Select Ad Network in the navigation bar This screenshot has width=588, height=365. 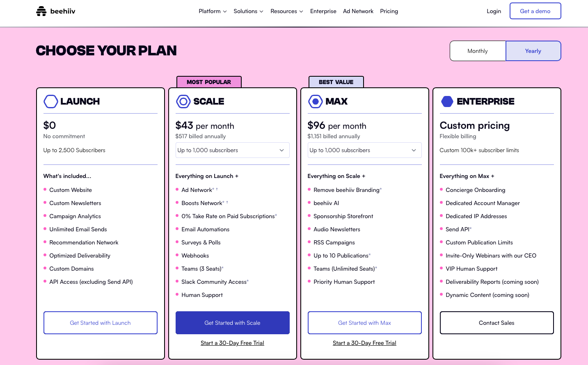(358, 11)
